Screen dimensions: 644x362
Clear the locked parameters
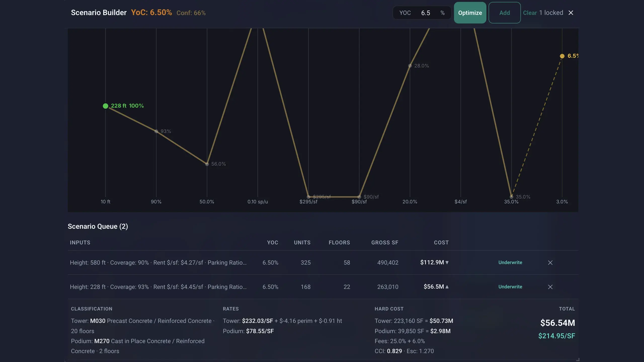coord(530,13)
